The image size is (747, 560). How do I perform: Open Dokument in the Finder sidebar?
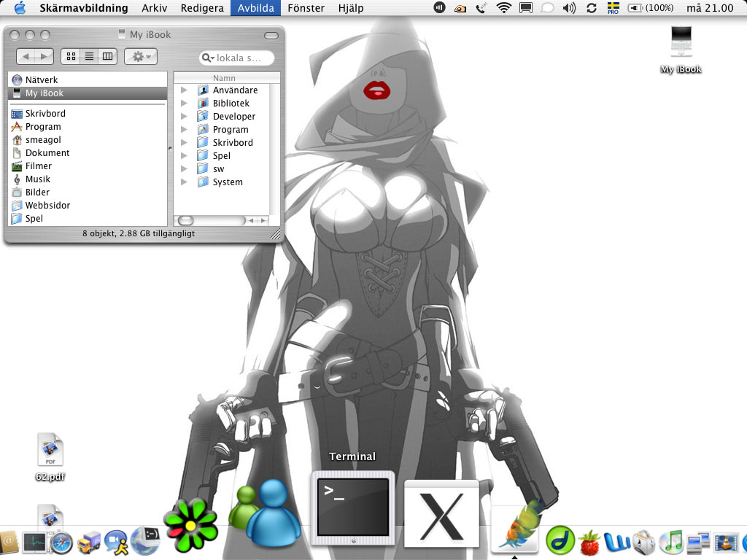click(88, 153)
